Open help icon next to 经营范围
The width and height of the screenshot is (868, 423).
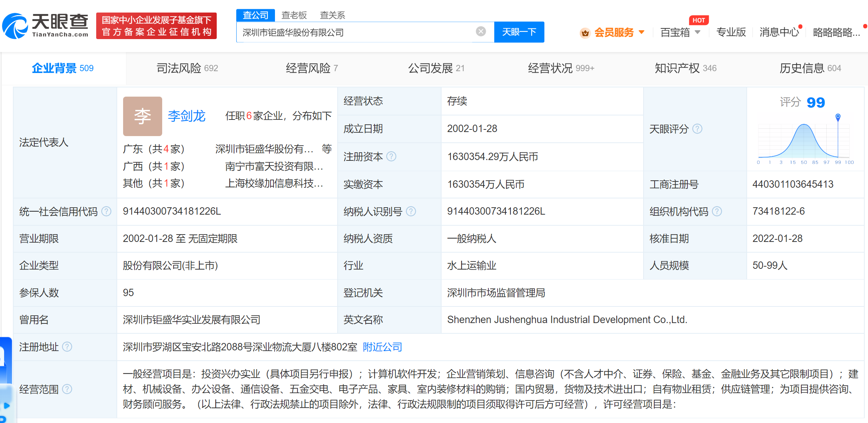tap(67, 389)
